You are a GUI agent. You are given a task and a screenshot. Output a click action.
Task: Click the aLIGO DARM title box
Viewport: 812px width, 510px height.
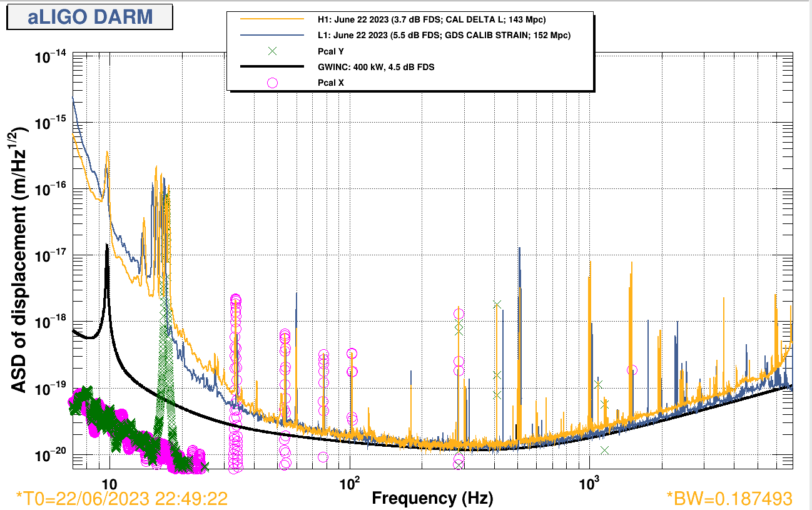pyautogui.click(x=89, y=17)
